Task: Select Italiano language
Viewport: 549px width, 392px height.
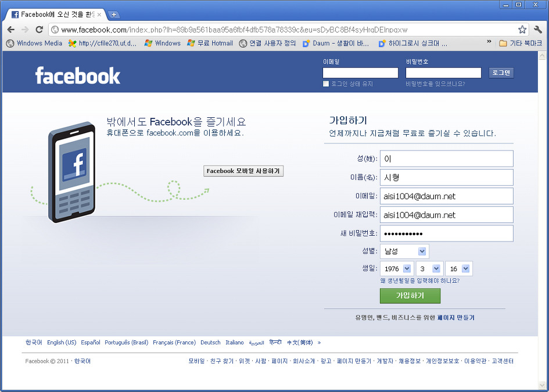Action: click(x=235, y=342)
